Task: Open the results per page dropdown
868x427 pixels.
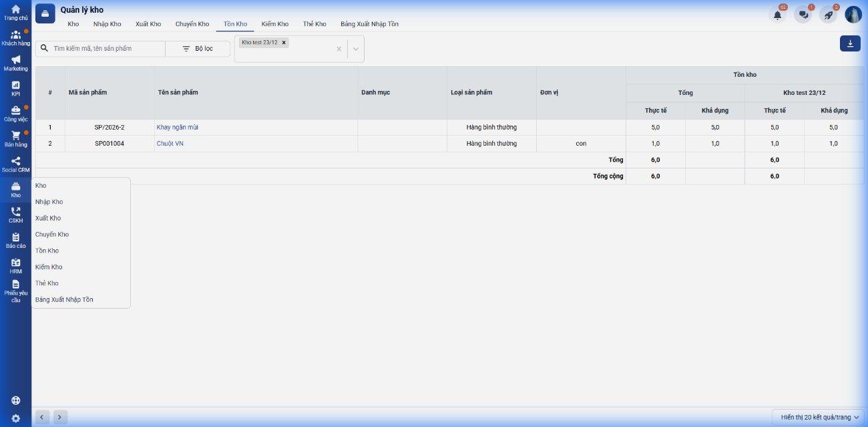Action: 819,417
